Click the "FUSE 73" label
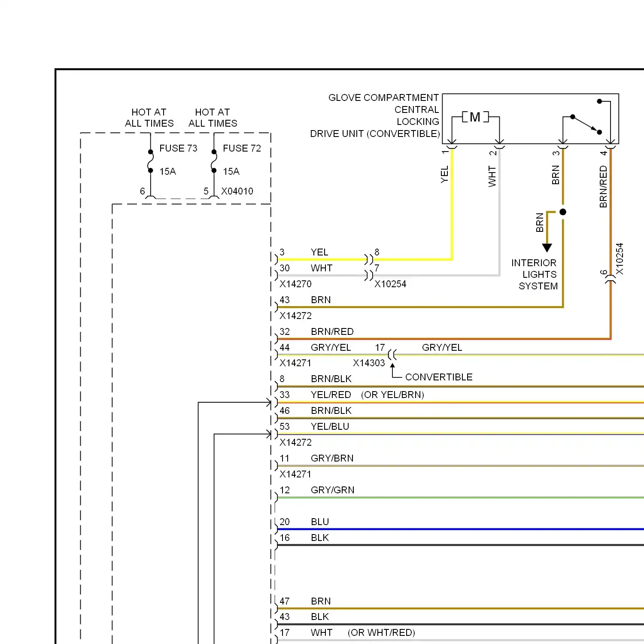Screen dimensions: 644x644 (178, 148)
